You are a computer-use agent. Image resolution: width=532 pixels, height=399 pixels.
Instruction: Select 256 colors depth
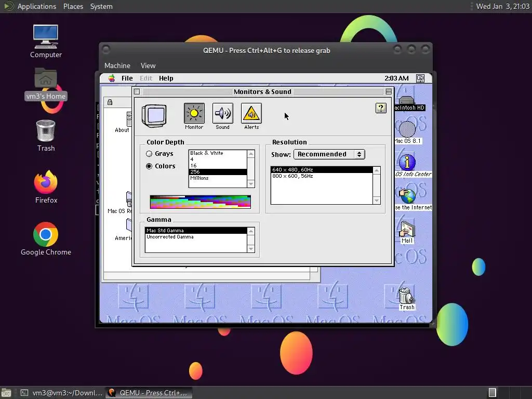click(218, 171)
